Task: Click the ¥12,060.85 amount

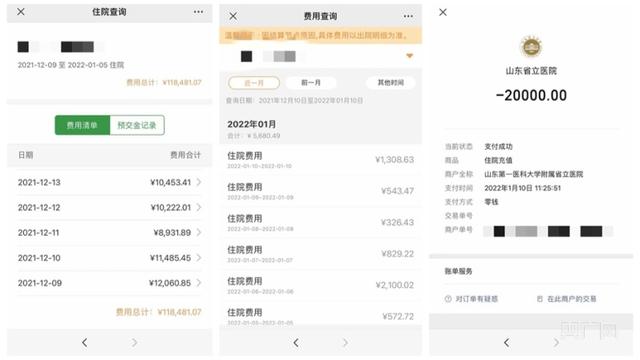Action: (170, 283)
